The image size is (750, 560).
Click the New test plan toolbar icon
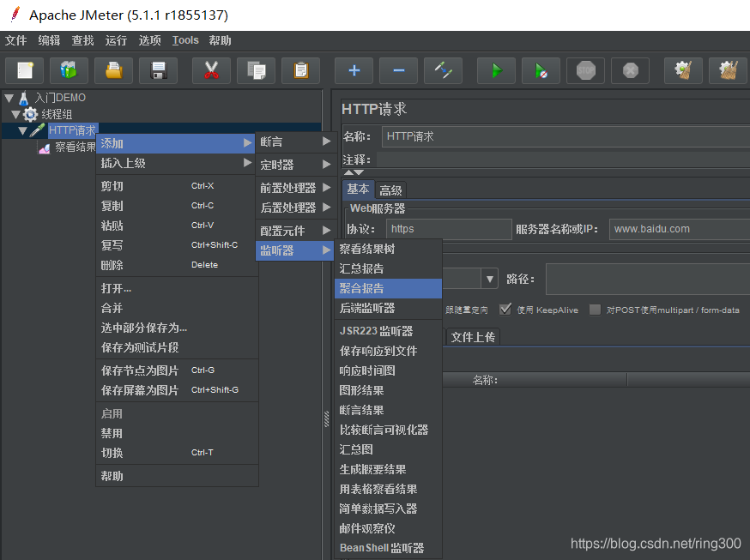(x=24, y=70)
